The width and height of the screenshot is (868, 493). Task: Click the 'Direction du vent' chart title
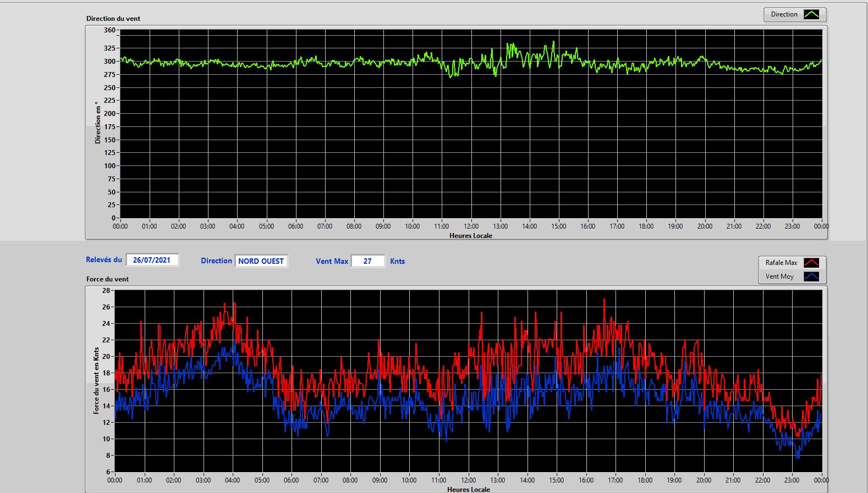click(113, 19)
